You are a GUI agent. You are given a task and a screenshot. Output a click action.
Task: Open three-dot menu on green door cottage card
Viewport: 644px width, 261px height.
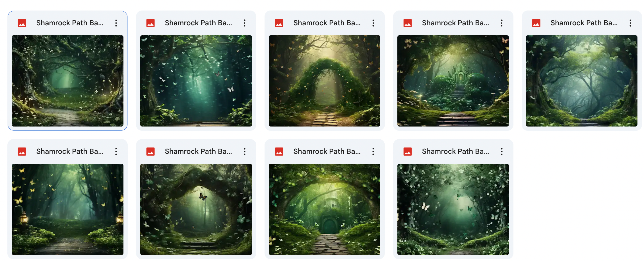click(x=373, y=152)
